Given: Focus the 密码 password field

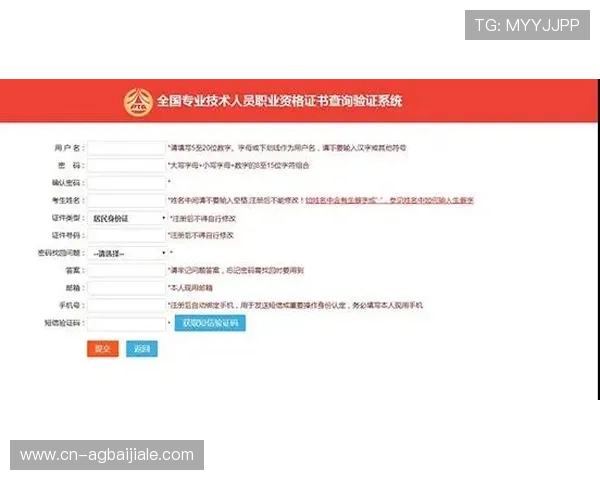Looking at the screenshot, I should tap(126, 165).
